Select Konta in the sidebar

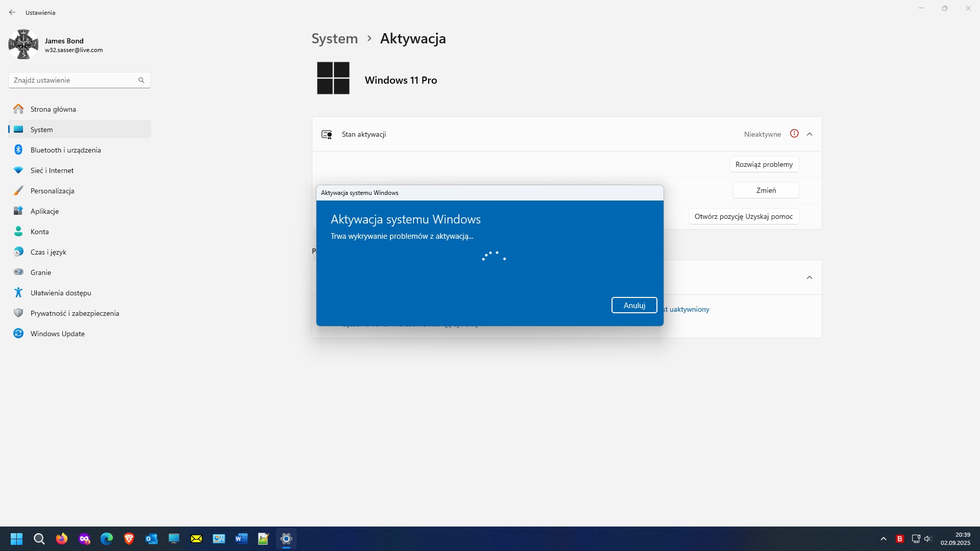[x=80, y=232]
